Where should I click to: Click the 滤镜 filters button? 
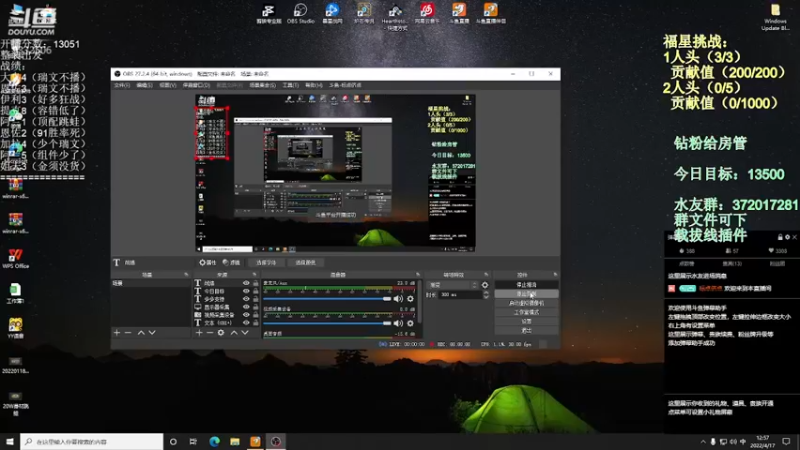[231, 262]
